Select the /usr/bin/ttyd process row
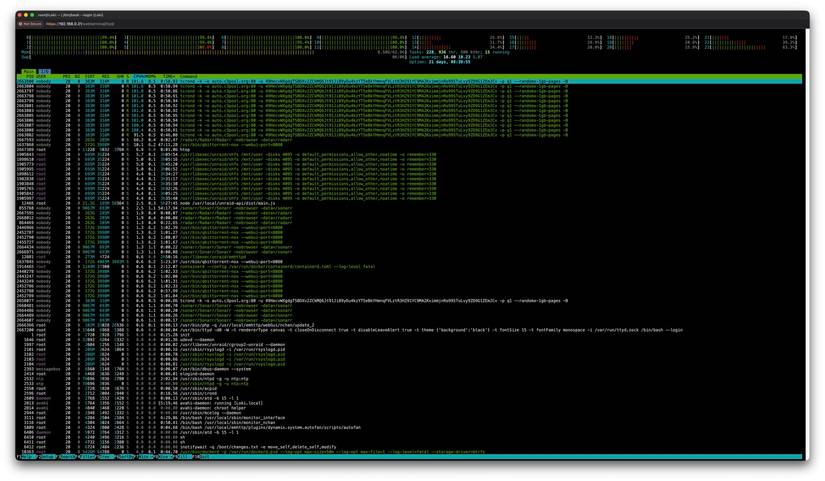The width and height of the screenshot is (825, 481). pyautogui.click(x=408, y=330)
